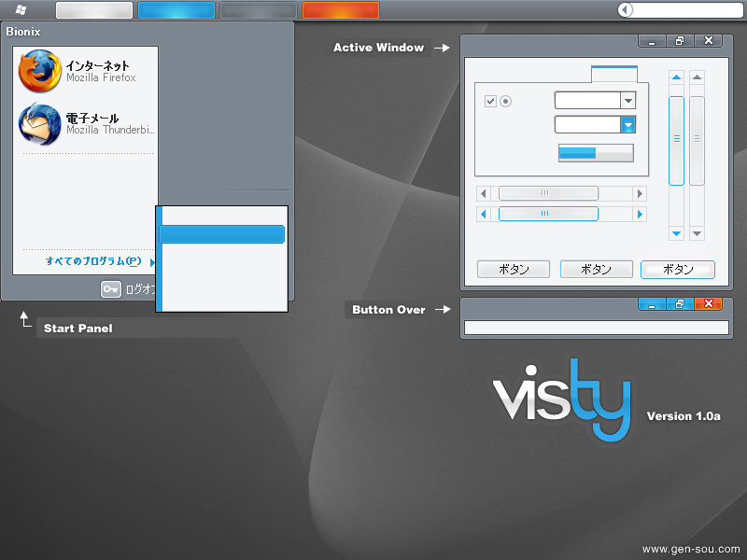Open the highlighted blue combo box dropdown
This screenshot has height=560, width=747.
point(628,122)
